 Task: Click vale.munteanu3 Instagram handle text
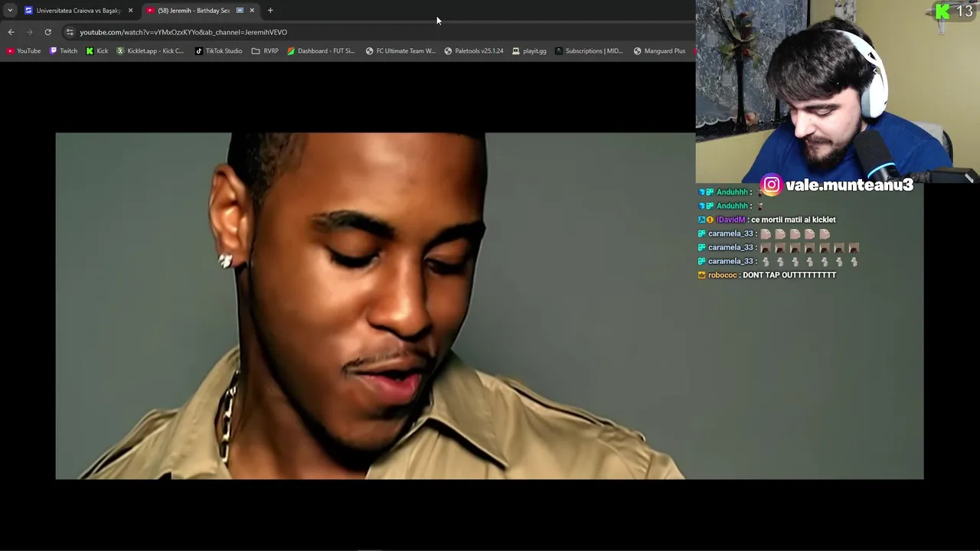click(849, 185)
